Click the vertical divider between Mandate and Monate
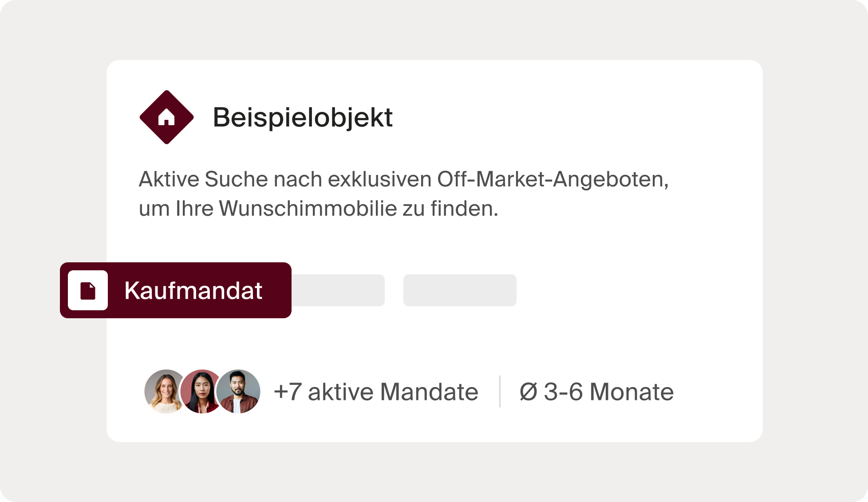Screen dimensions: 868x502 (500, 391)
